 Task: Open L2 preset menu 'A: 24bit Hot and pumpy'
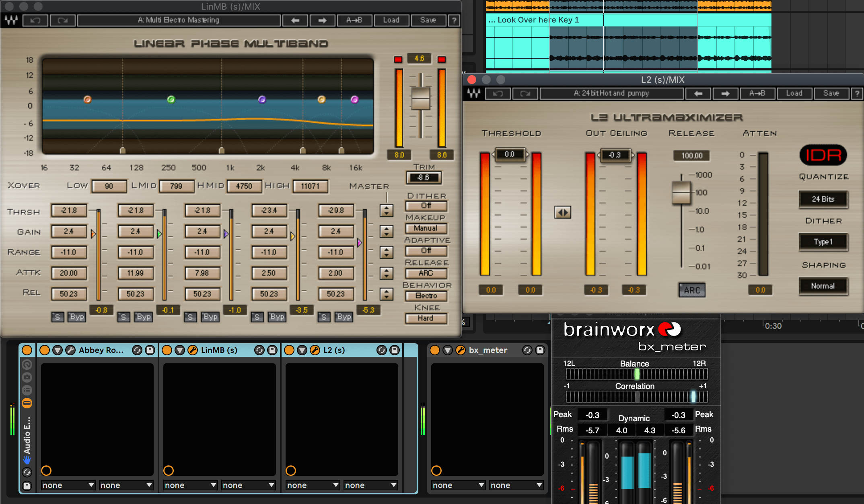point(611,94)
